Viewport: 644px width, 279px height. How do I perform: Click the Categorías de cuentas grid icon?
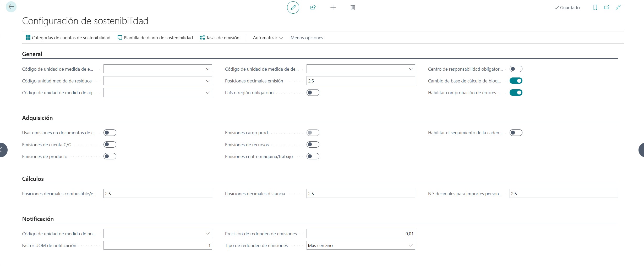coord(28,37)
